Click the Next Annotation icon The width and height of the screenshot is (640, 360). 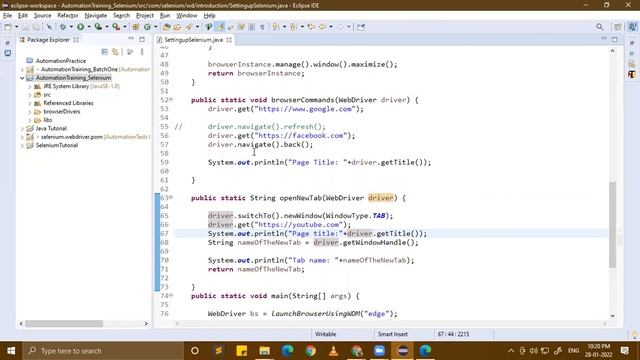tap(276, 27)
